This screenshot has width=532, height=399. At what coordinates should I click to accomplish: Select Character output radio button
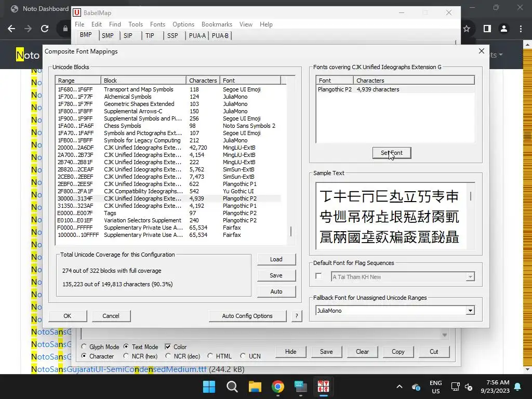(x=84, y=356)
